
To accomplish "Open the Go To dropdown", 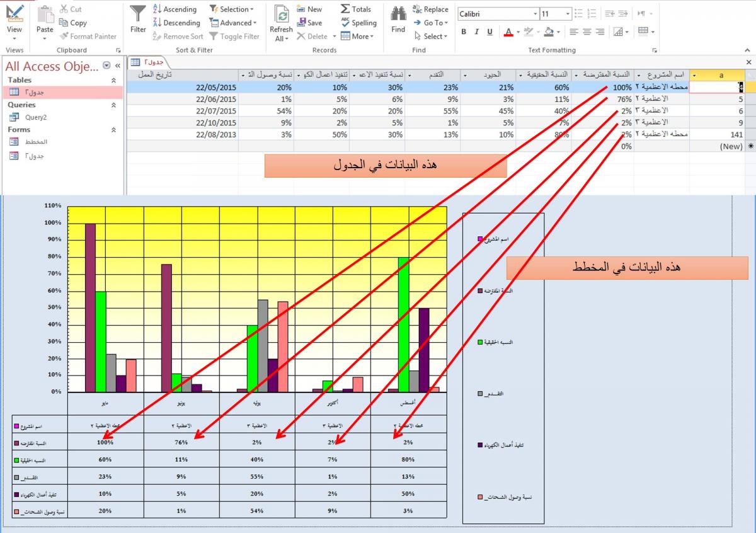I will click(x=431, y=23).
